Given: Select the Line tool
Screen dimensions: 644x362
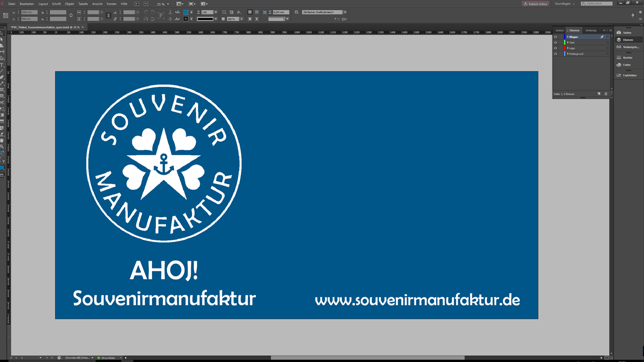Looking at the screenshot, I should pos(3,70).
